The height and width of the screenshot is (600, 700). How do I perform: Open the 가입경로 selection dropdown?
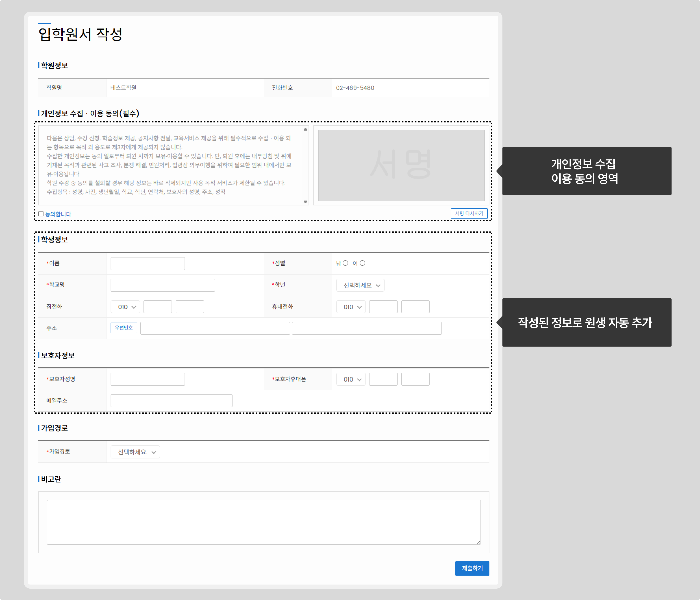tap(135, 452)
